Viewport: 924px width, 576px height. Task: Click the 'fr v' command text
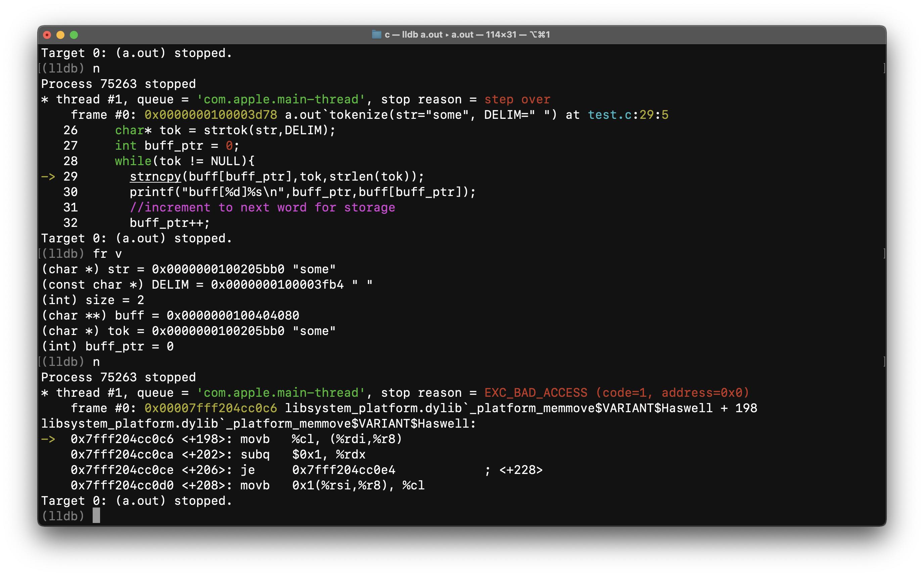[107, 254]
